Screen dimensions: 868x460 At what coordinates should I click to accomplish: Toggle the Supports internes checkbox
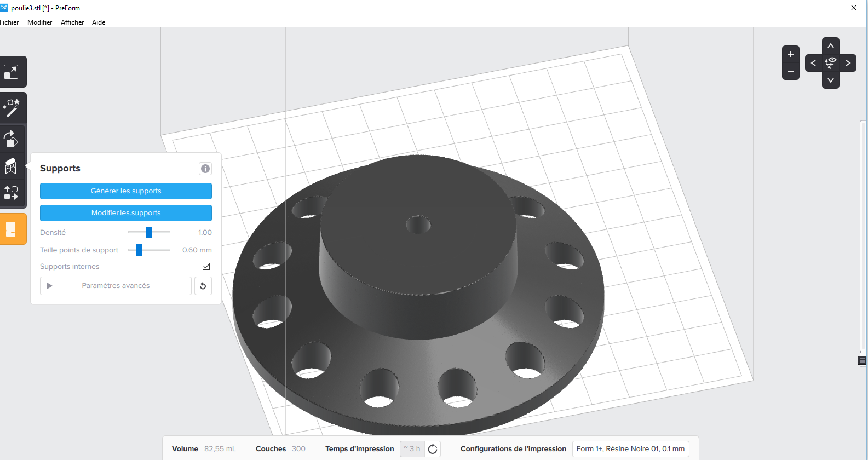[x=206, y=267]
